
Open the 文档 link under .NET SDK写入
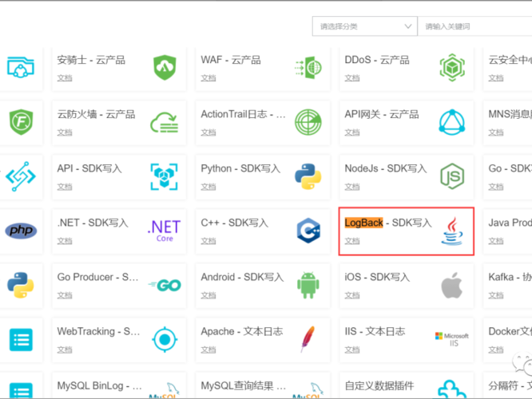click(x=65, y=241)
